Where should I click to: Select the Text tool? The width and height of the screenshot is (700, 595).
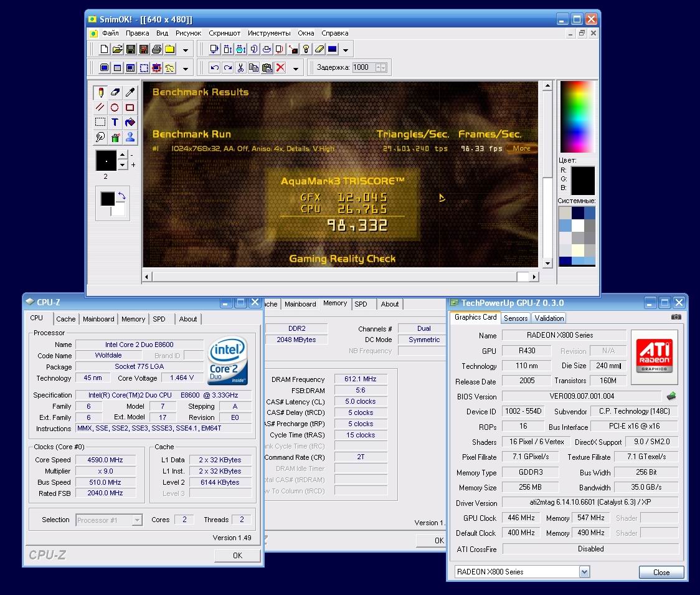pyautogui.click(x=115, y=122)
